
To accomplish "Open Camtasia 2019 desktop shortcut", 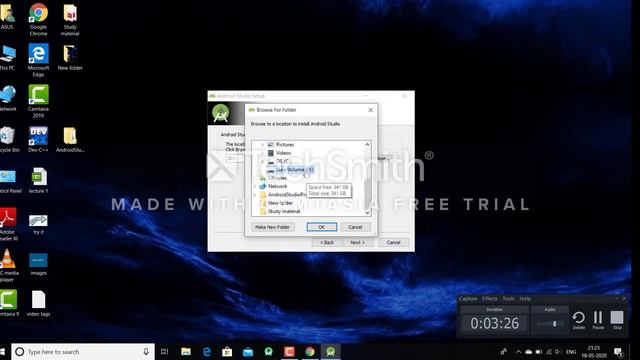I will 38,101.
